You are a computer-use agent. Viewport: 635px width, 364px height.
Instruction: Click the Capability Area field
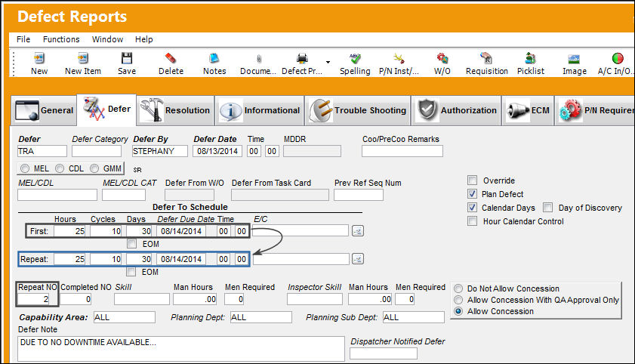(x=125, y=317)
